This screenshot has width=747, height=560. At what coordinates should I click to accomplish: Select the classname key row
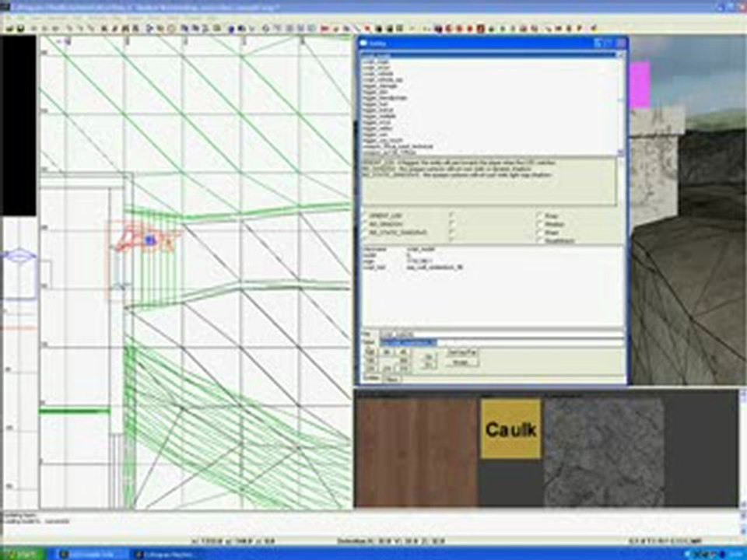[x=491, y=249]
